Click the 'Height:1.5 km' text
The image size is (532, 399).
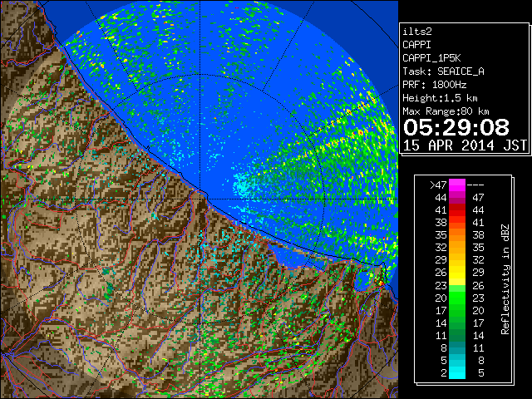point(440,98)
